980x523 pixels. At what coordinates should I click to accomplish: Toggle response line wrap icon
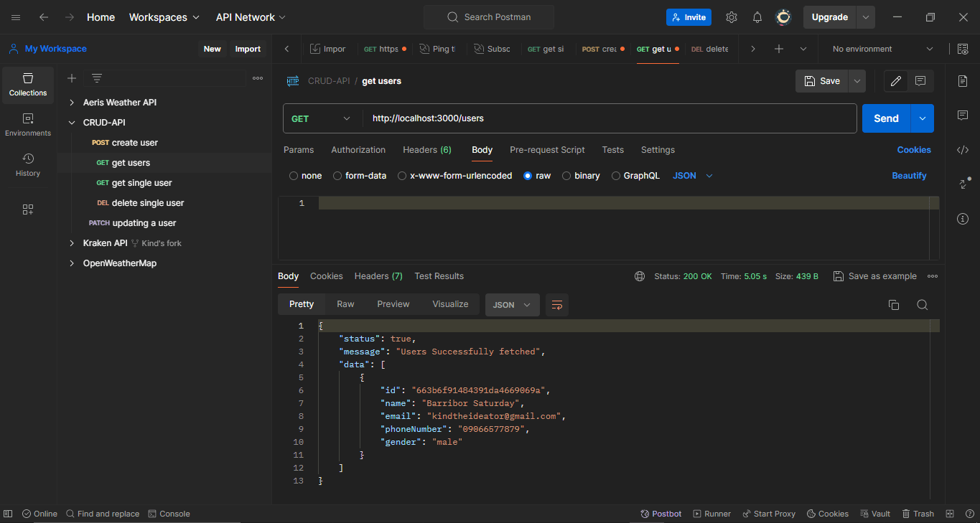click(556, 305)
